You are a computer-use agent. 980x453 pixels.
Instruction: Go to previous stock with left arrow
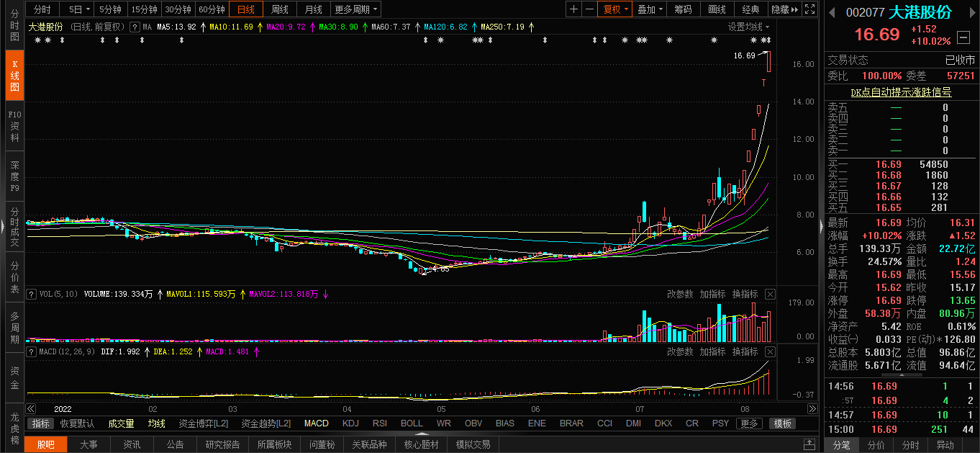click(832, 12)
